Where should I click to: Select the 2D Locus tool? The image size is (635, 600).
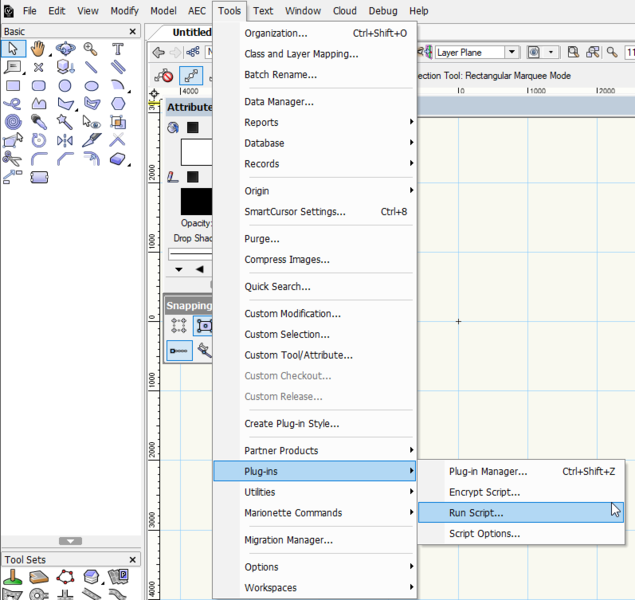[x=38, y=67]
